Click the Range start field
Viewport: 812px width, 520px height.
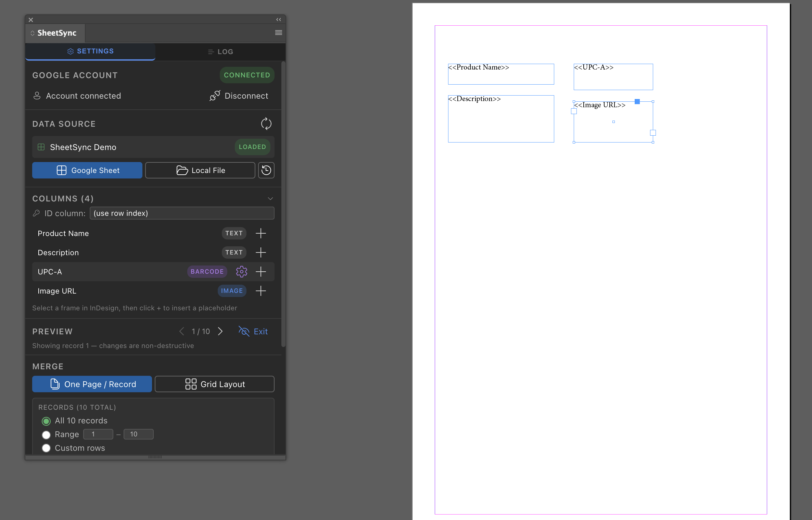click(x=98, y=434)
